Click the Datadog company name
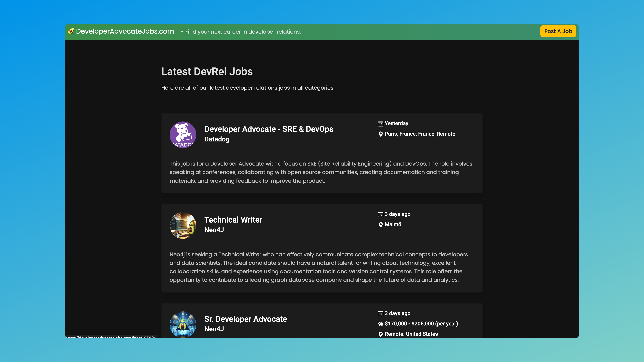This screenshot has width=644, height=362. click(217, 139)
